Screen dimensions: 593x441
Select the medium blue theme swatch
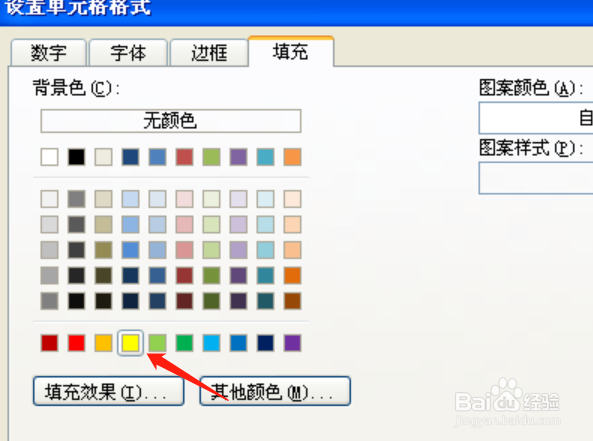(x=157, y=157)
